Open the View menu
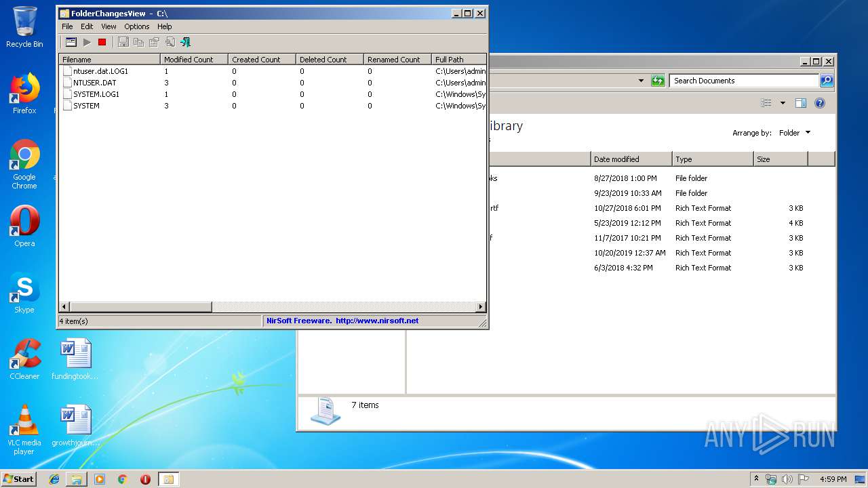 click(x=108, y=26)
